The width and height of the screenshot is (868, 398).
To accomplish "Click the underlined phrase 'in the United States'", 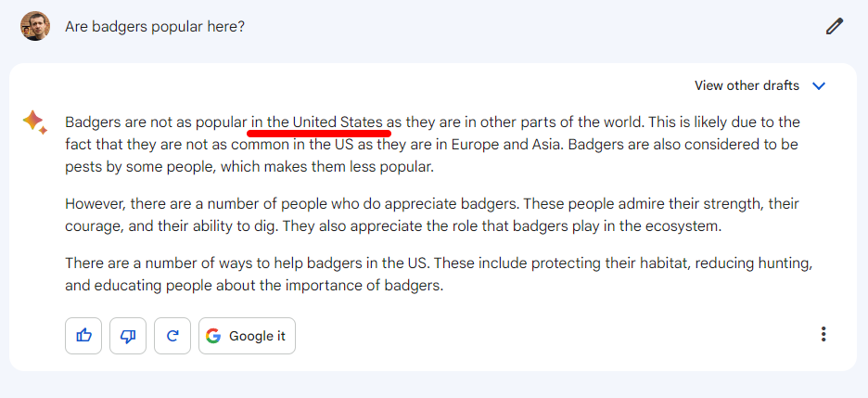I will click(317, 122).
